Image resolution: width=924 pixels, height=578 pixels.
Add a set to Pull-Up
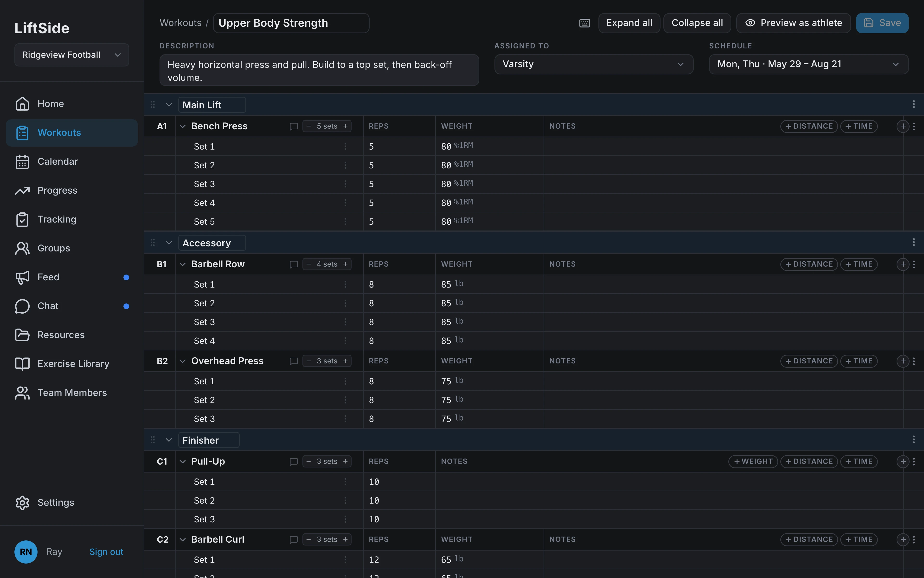point(345,461)
